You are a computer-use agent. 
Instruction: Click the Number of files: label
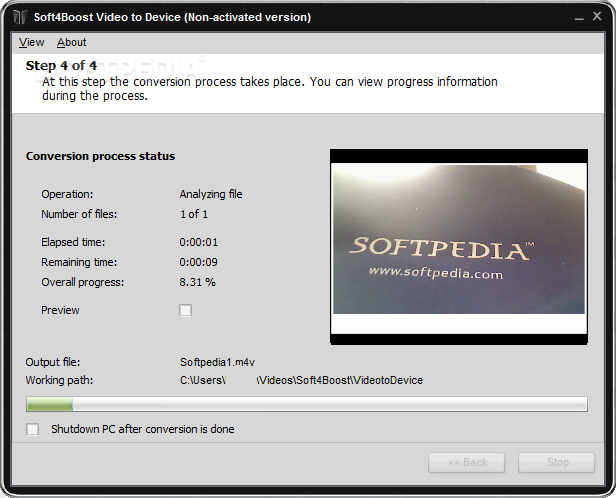(79, 214)
